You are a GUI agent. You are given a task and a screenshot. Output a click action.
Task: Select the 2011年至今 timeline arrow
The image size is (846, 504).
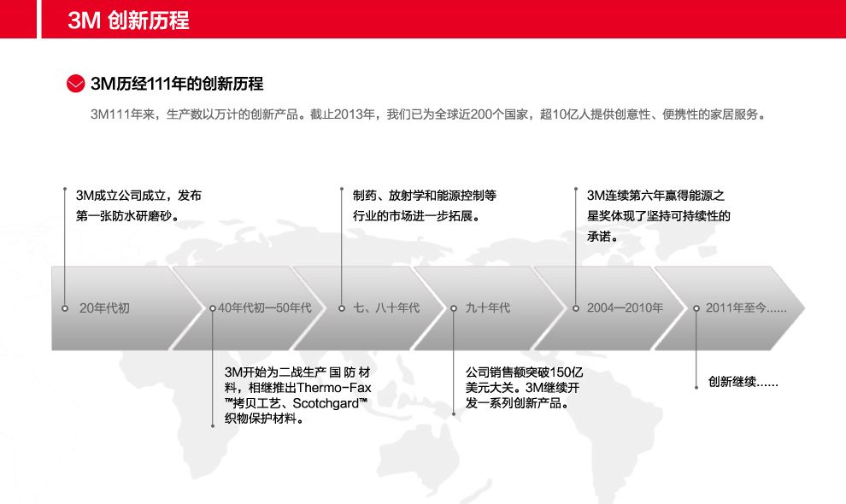[730, 308]
